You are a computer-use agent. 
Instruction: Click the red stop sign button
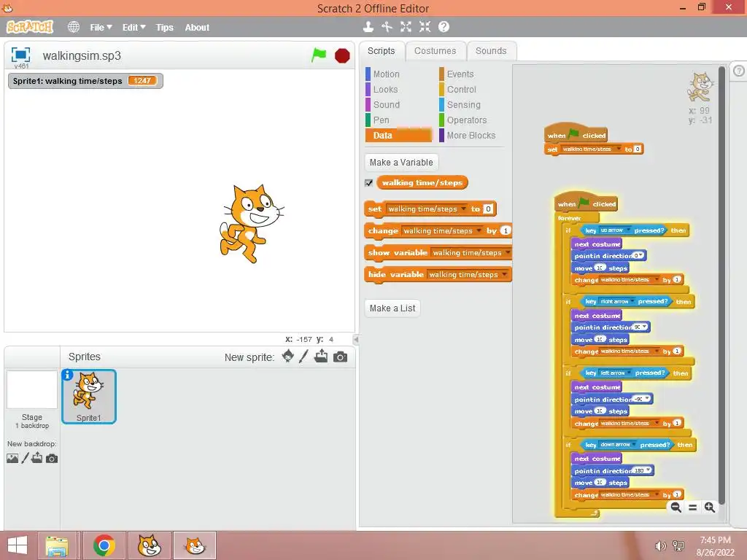[342, 55]
